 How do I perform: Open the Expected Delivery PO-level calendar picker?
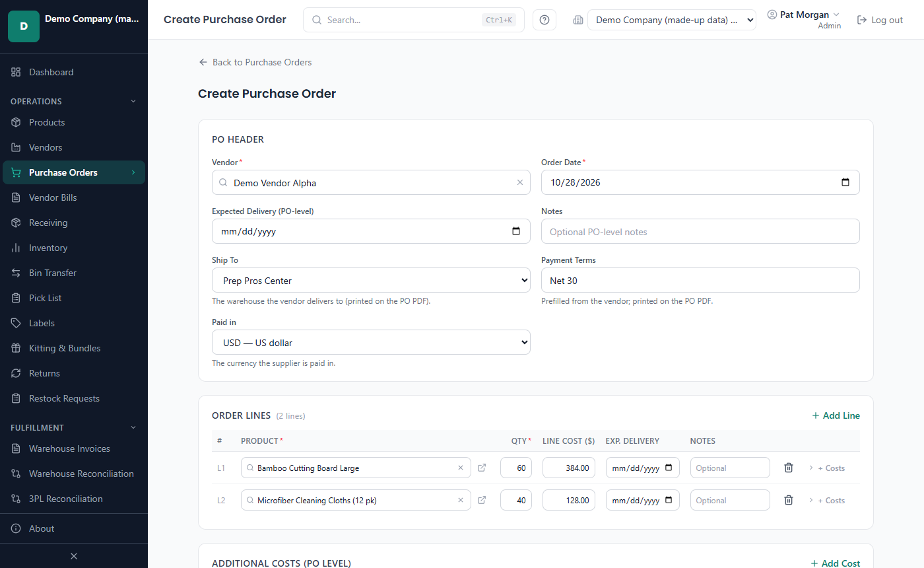(516, 232)
